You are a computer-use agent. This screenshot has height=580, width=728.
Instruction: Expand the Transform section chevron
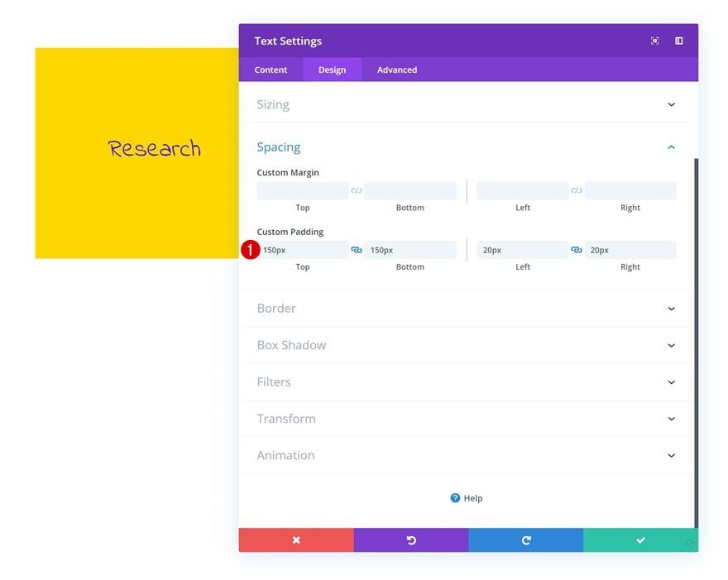672,419
